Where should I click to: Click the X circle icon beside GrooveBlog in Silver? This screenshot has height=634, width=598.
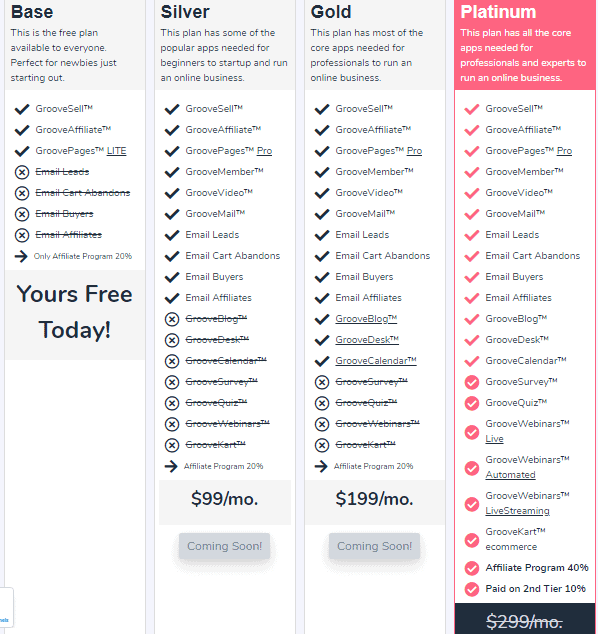point(172,319)
